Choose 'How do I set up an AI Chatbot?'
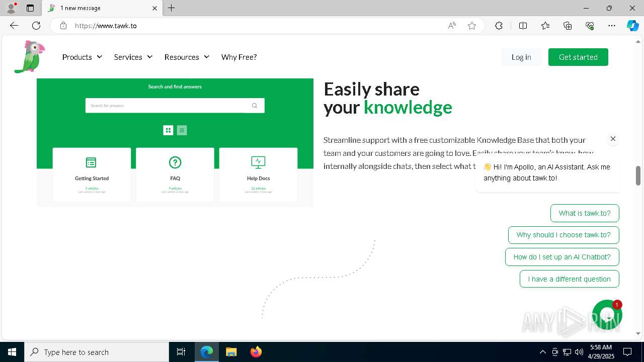Viewport: 644px width, 362px height. click(x=562, y=257)
